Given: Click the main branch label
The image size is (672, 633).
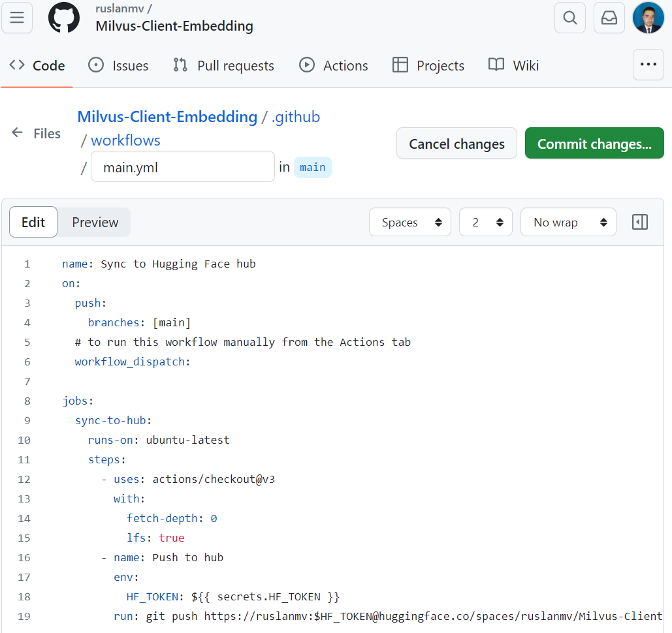Looking at the screenshot, I should pos(312,167).
